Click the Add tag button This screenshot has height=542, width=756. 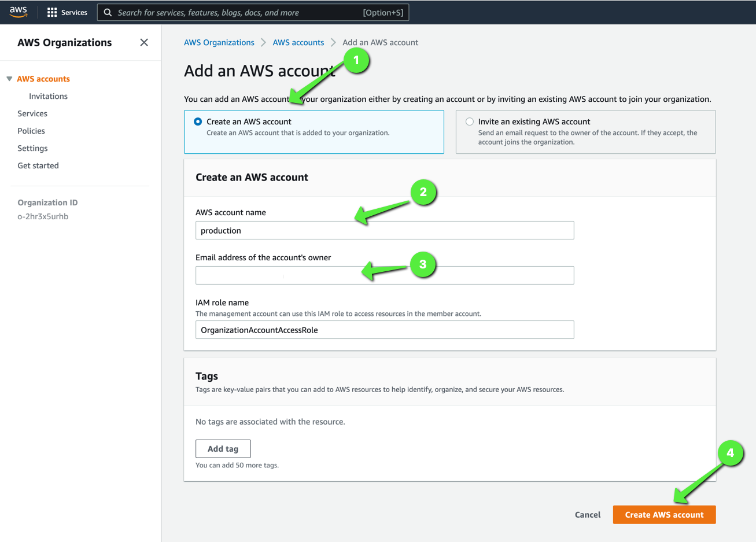223,449
